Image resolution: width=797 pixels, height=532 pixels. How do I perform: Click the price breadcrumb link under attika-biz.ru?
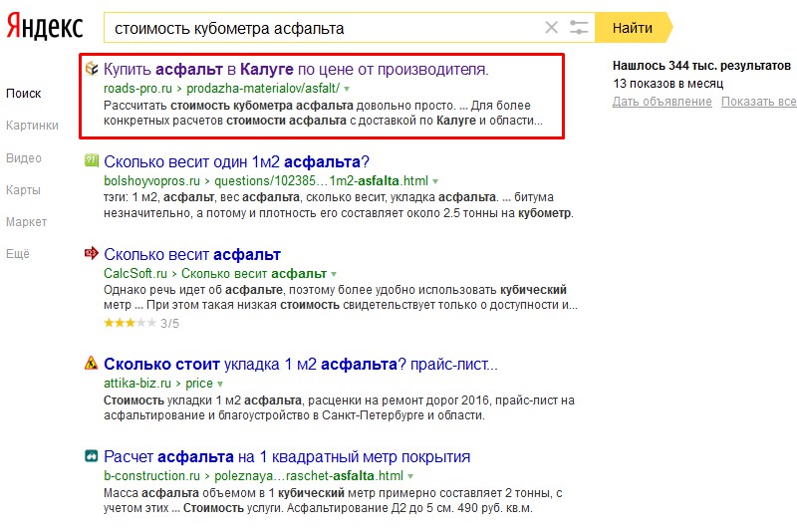(198, 384)
